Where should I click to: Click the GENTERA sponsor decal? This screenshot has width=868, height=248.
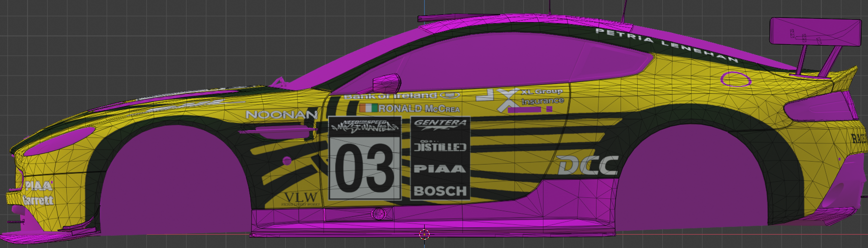440,125
